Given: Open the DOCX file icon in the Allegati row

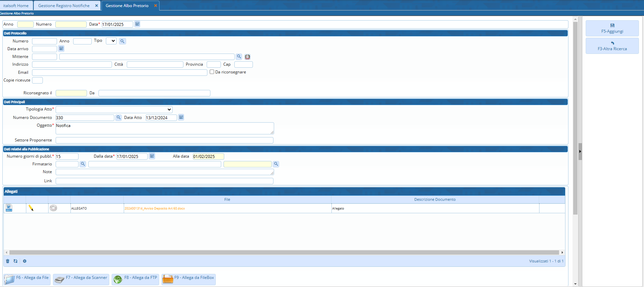Looking at the screenshot, I should (x=9, y=208).
